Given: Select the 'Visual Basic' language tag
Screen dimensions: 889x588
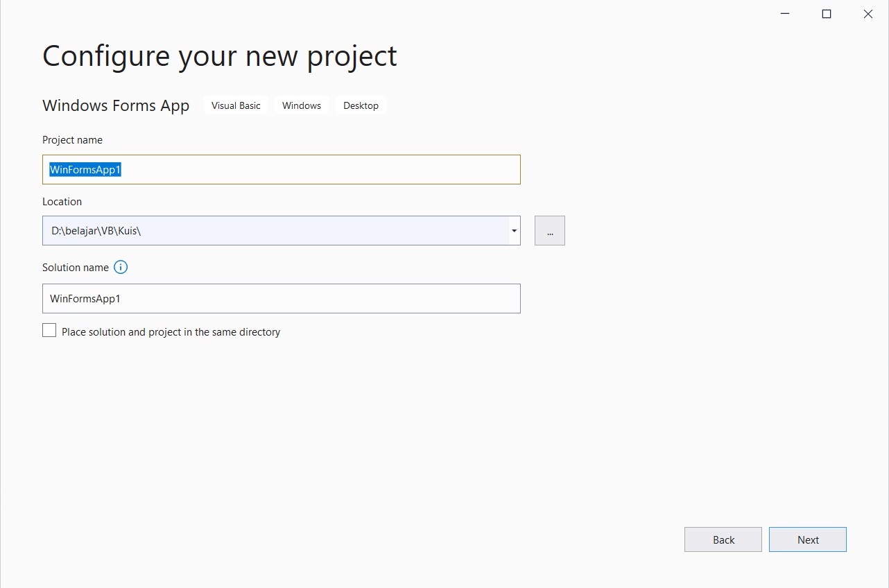Looking at the screenshot, I should click(235, 105).
